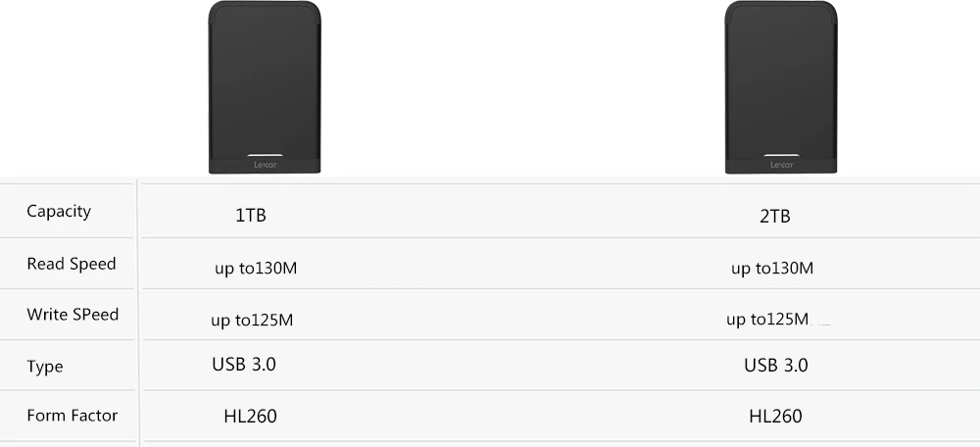Screen dimensions: 980x447
Task: Click up to125M write speed for 2TB
Action: pos(767,320)
